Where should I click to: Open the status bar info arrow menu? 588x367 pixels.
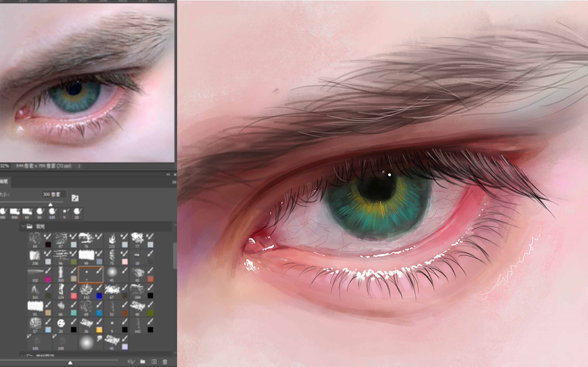click(79, 166)
